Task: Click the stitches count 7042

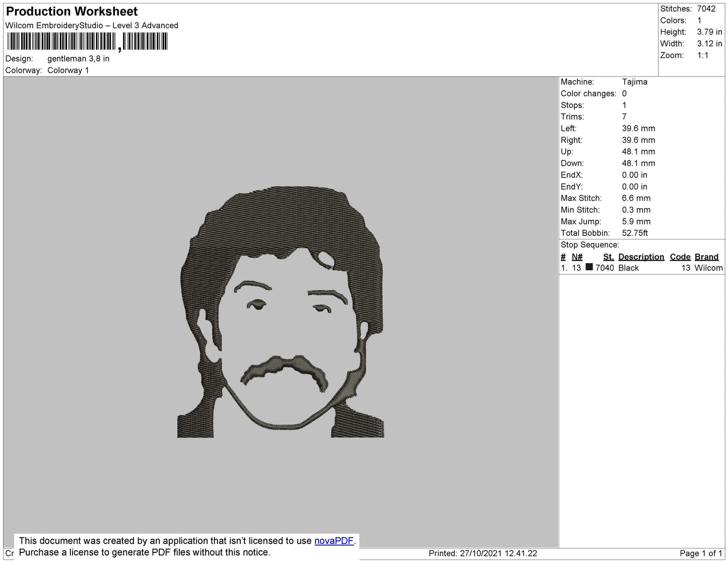Action: [706, 9]
